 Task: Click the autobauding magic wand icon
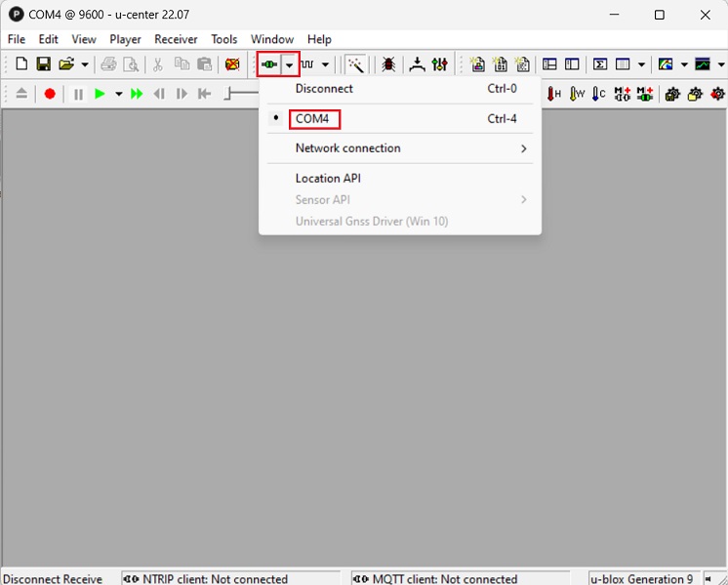coord(356,64)
